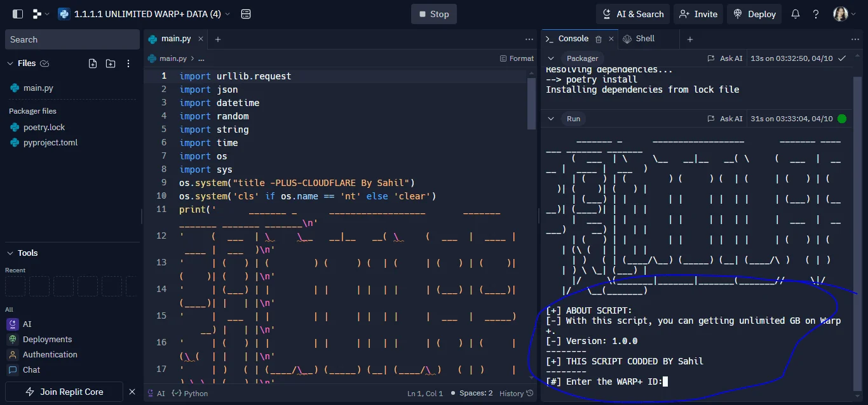Image resolution: width=868 pixels, height=405 pixels.
Task: Collapse the Tools section
Action: [10, 253]
